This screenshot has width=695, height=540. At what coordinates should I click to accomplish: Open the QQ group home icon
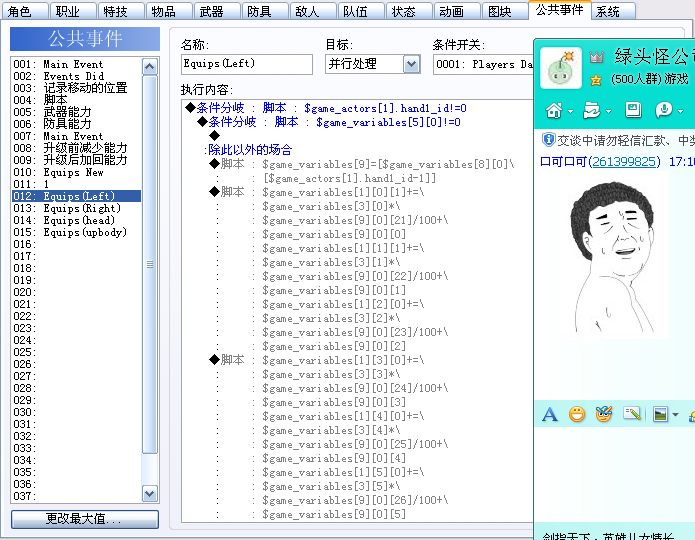coord(554,110)
